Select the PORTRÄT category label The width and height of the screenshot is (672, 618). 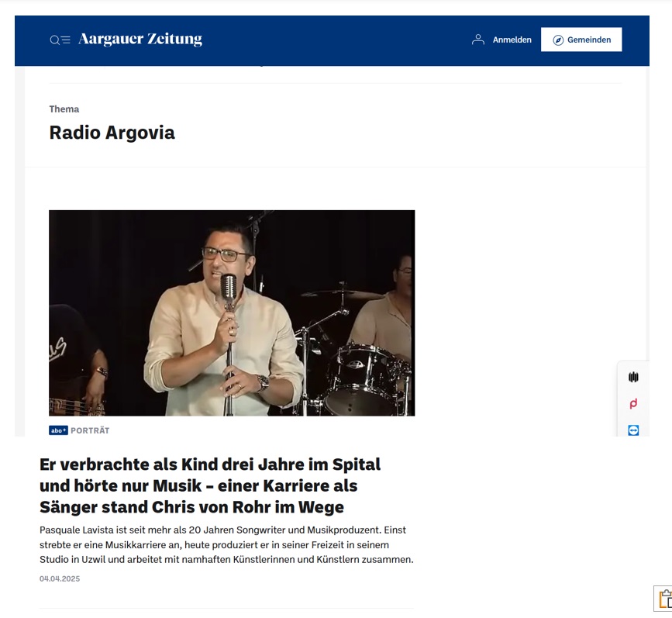coord(90,430)
